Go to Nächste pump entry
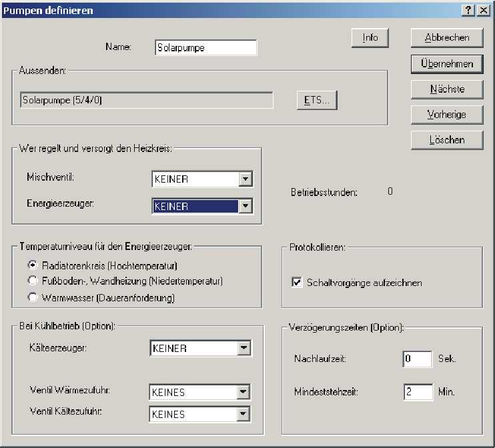Screen dimensions: 495x448 pyautogui.click(x=446, y=89)
